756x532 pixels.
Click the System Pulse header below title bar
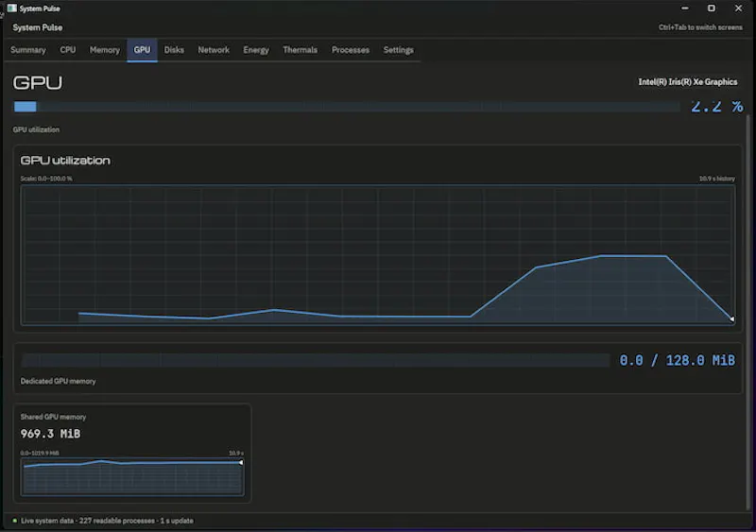click(x=38, y=27)
